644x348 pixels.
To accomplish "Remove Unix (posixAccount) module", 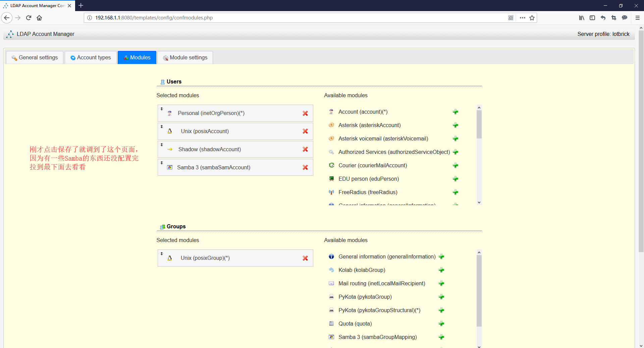I will click(x=305, y=131).
